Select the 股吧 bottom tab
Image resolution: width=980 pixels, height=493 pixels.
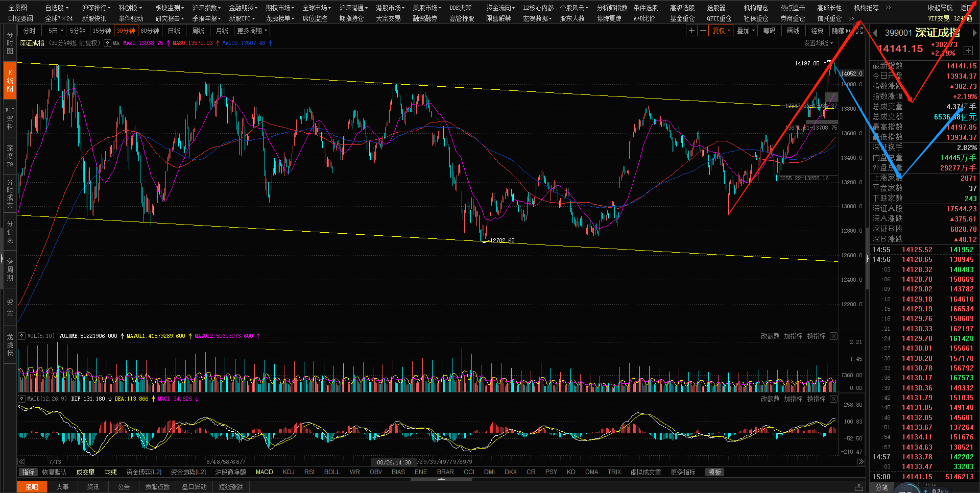[32, 487]
